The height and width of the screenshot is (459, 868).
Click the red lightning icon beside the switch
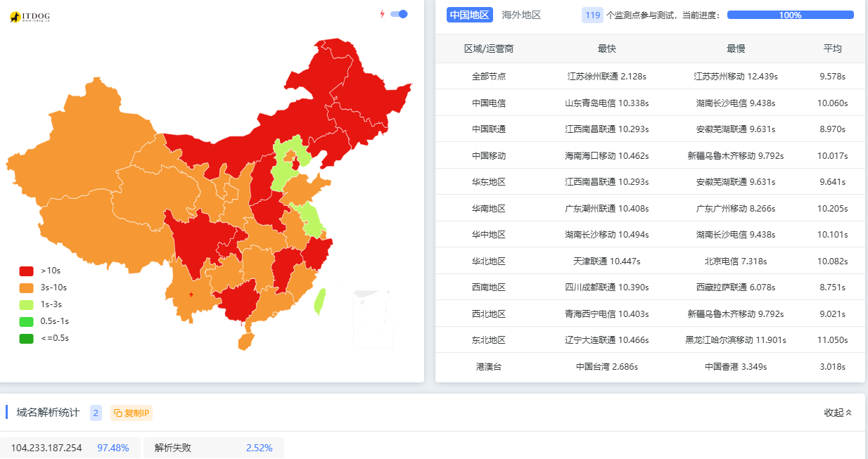pyautogui.click(x=382, y=14)
